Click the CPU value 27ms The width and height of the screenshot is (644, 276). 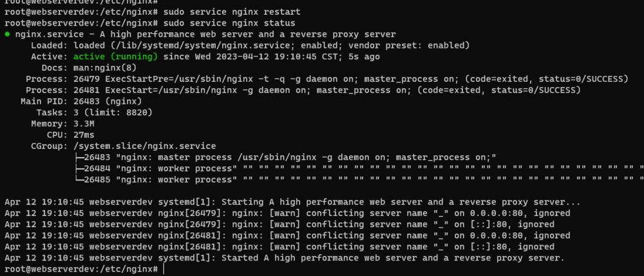(84, 135)
